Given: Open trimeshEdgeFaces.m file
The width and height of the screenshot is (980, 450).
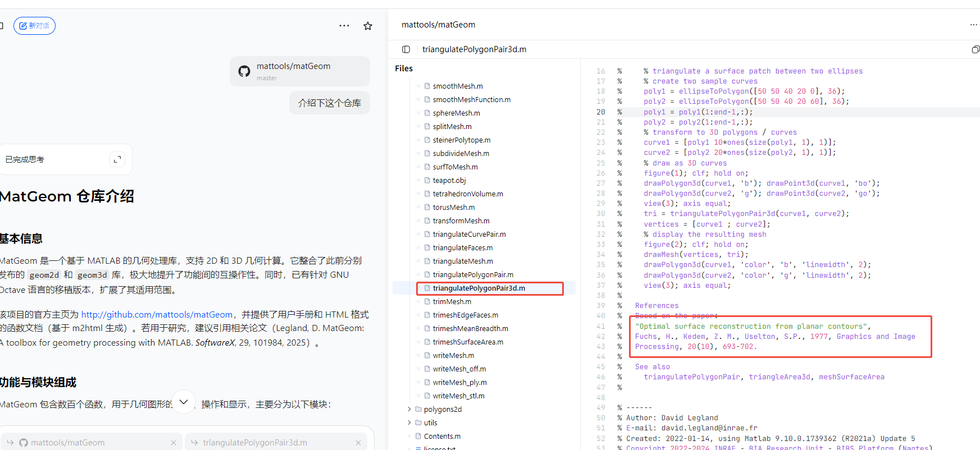Looking at the screenshot, I should pos(466,315).
